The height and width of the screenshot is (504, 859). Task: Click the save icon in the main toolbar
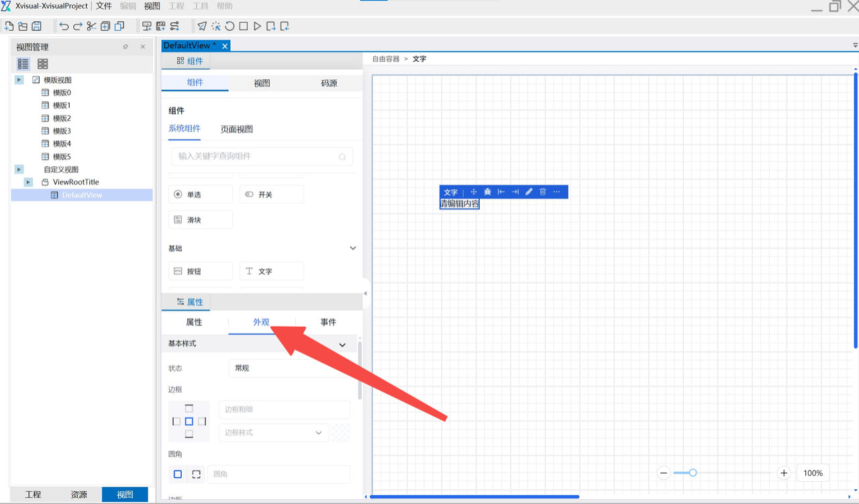click(x=37, y=26)
